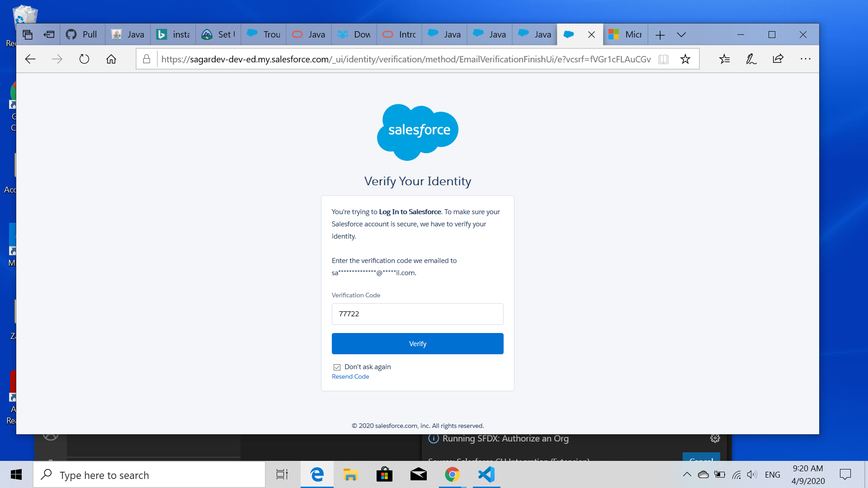Open Microsoft Store from taskbar

pos(384,474)
